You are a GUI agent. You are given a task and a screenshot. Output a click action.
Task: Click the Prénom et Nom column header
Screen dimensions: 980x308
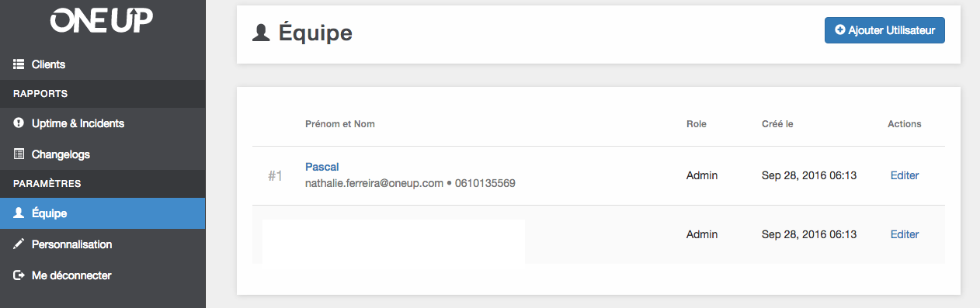click(340, 124)
